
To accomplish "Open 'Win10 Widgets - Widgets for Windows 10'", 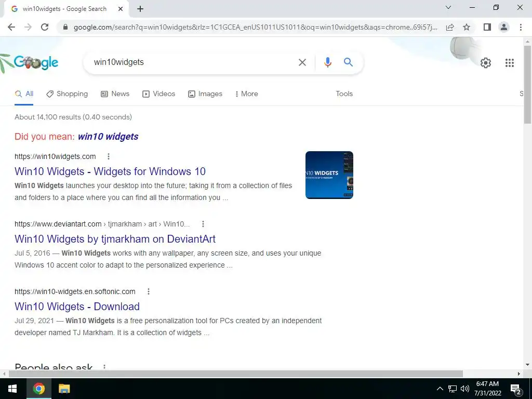I will [x=110, y=171].
